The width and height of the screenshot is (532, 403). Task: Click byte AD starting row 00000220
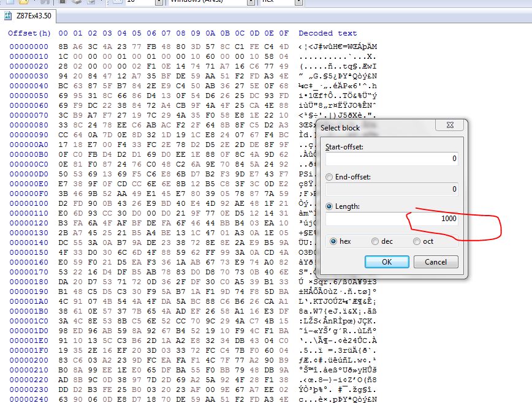[63, 380]
